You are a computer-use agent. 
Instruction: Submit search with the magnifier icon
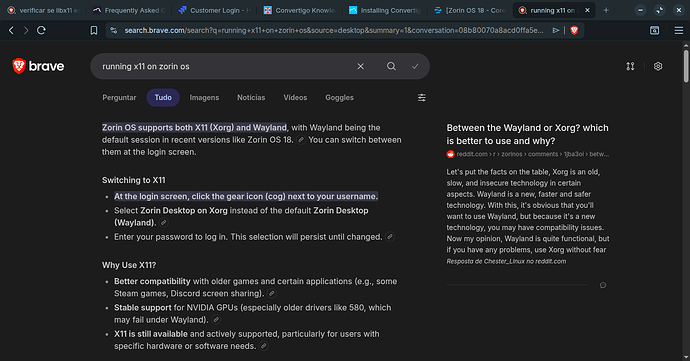click(x=391, y=66)
